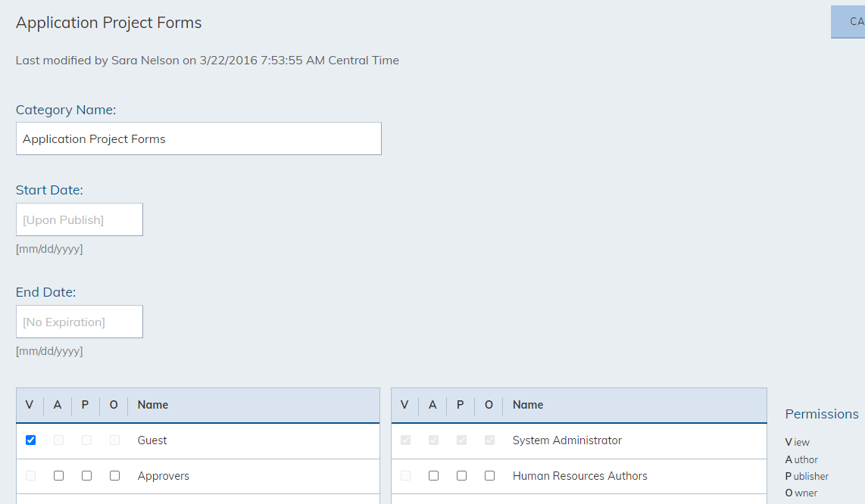Click the Start Date label
865x504 pixels.
point(49,190)
